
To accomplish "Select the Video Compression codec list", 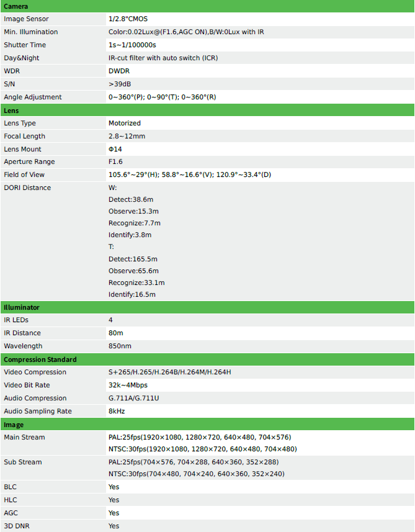I will [169, 372].
